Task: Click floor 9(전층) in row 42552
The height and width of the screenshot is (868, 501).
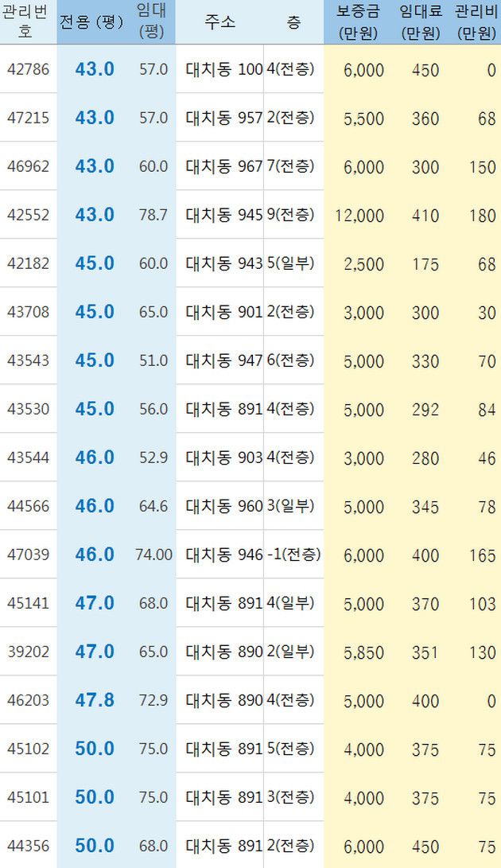Action: point(290,215)
